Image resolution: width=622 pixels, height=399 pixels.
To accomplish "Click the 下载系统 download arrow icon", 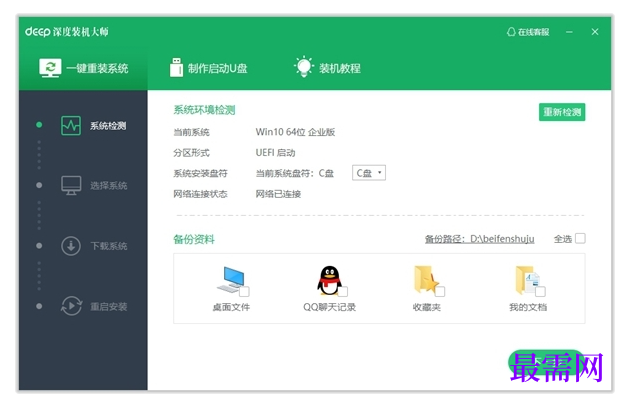I will 71,246.
